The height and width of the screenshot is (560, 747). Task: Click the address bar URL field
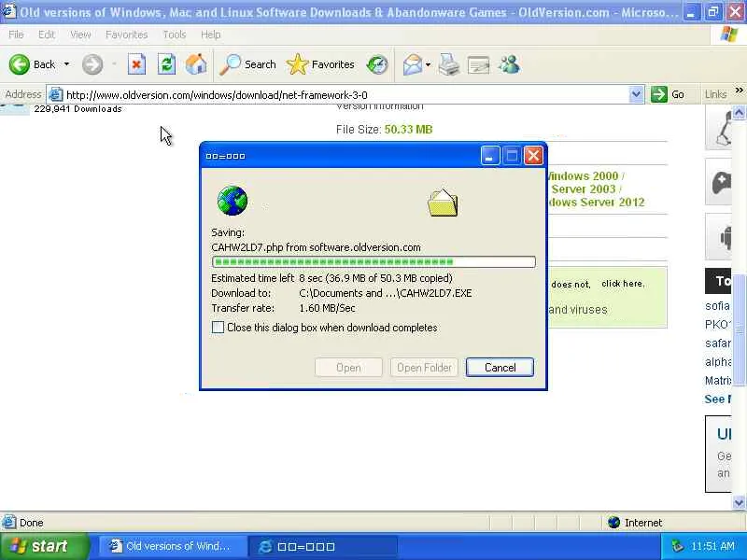[346, 95]
